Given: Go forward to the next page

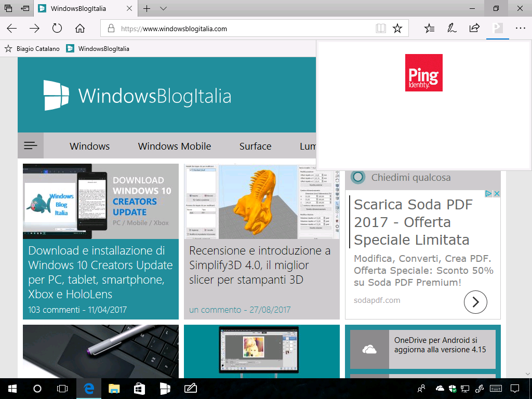Looking at the screenshot, I should click(x=34, y=29).
